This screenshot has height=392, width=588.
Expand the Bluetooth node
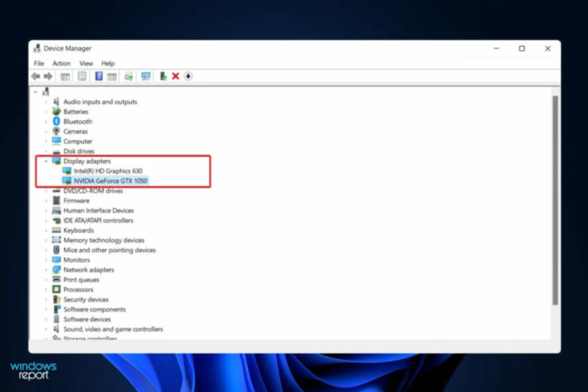coord(46,122)
